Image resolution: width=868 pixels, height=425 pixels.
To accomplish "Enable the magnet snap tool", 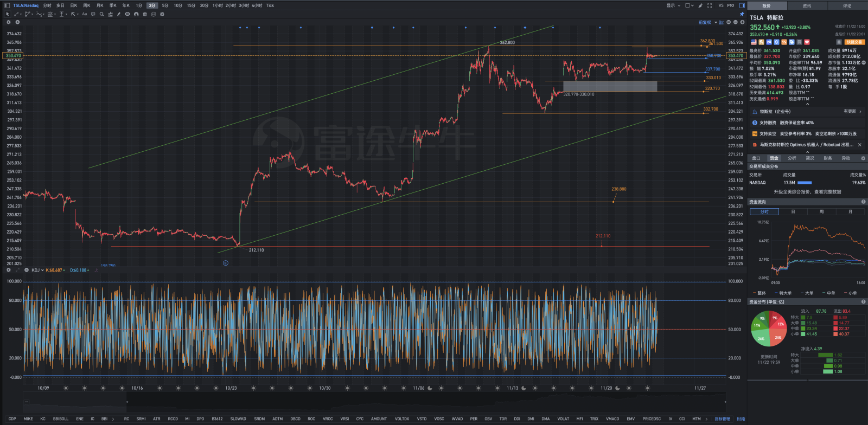I will click(136, 14).
